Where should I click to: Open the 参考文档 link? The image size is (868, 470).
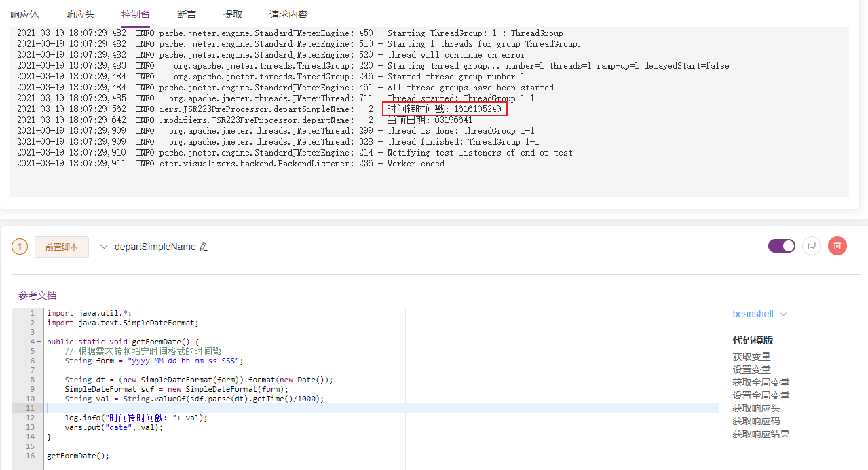pyautogui.click(x=38, y=295)
